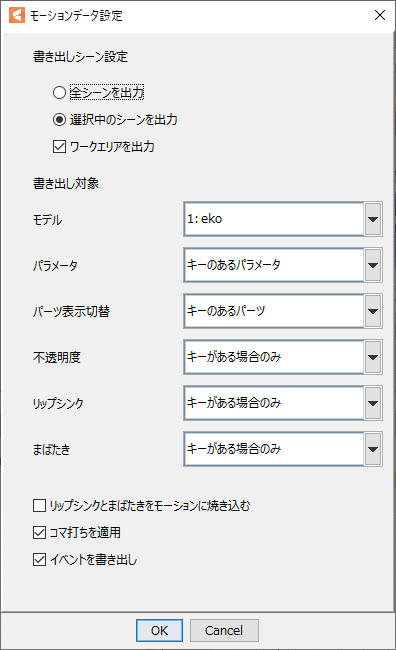Enable リップシンクとまばたきをモーションに焼き込む checkbox
Image resolution: width=396 pixels, height=650 pixels.
[39, 506]
